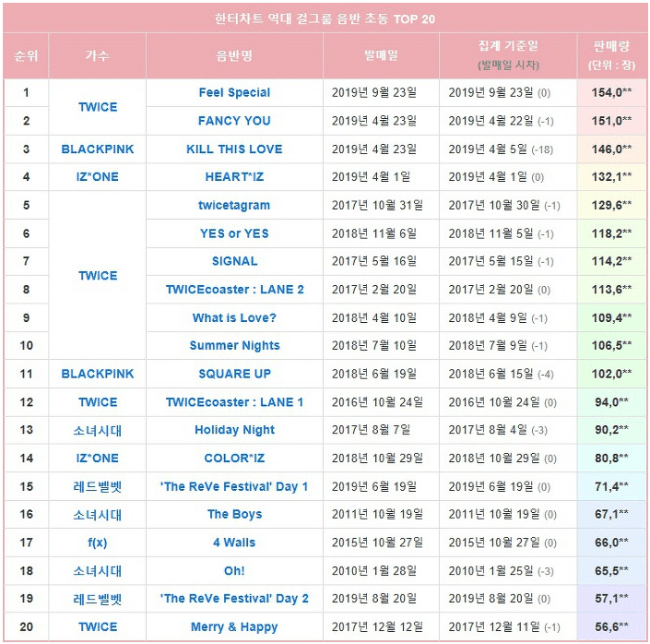The width and height of the screenshot is (650, 644).
Task: Click tally date 2017년 8월 4일 (-3)
Action: pos(498,430)
